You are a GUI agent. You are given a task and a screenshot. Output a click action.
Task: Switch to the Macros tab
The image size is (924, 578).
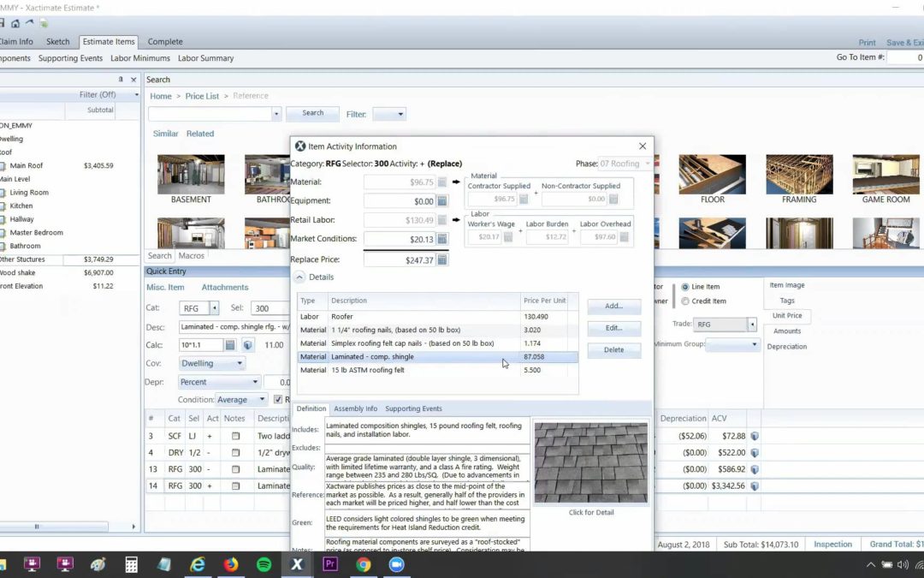coord(191,256)
